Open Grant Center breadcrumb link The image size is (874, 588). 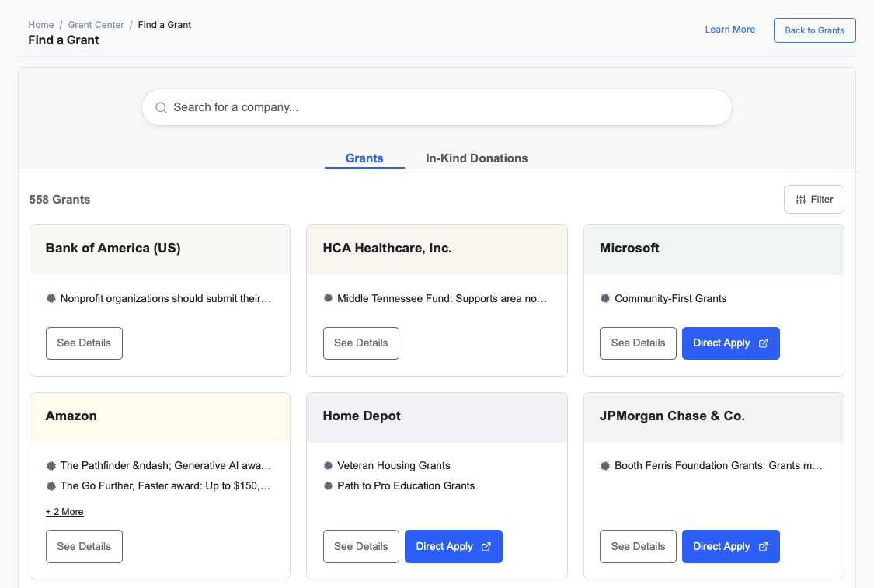[x=96, y=25]
